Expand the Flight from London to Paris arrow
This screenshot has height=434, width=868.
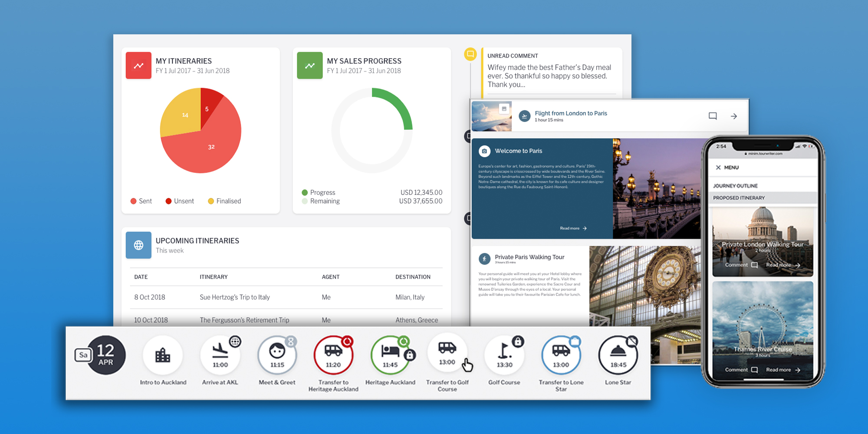point(734,116)
